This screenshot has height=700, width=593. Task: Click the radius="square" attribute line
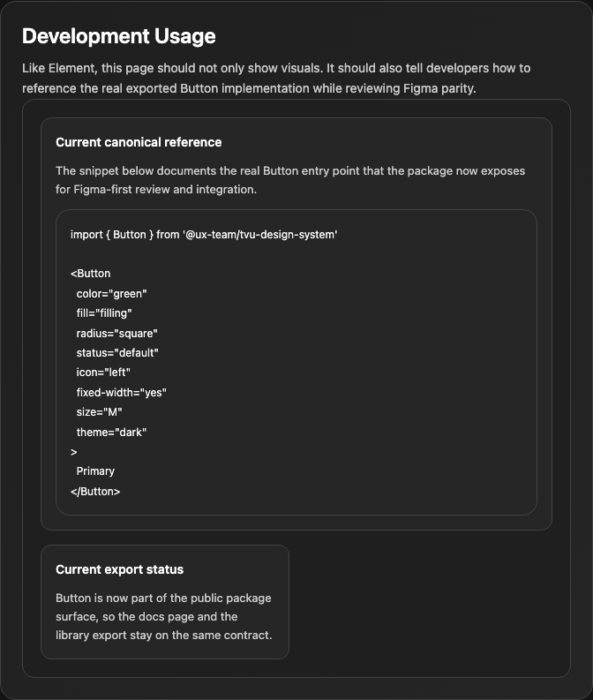[x=116, y=334]
